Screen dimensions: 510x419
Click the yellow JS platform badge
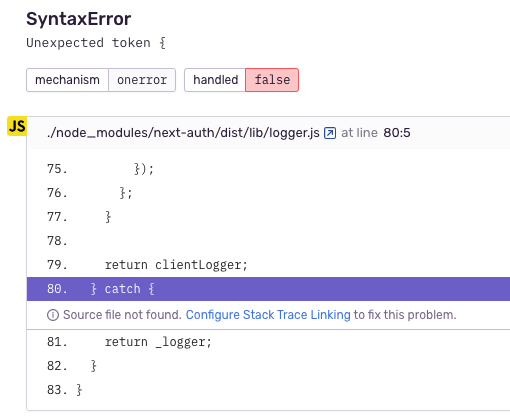pos(17,126)
